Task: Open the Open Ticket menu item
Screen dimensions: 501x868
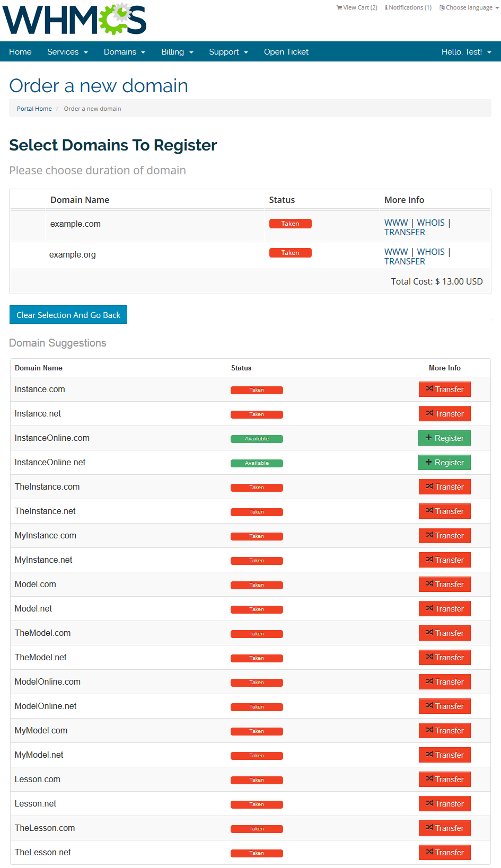Action: [286, 52]
